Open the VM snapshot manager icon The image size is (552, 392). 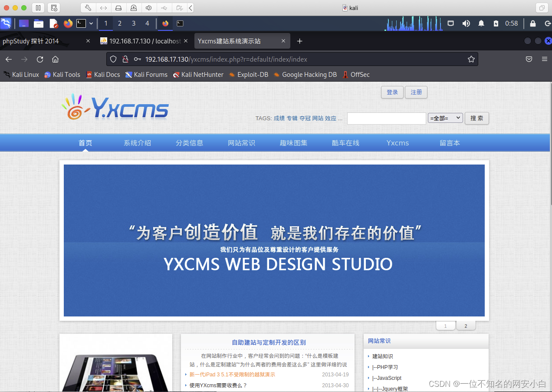(54, 8)
